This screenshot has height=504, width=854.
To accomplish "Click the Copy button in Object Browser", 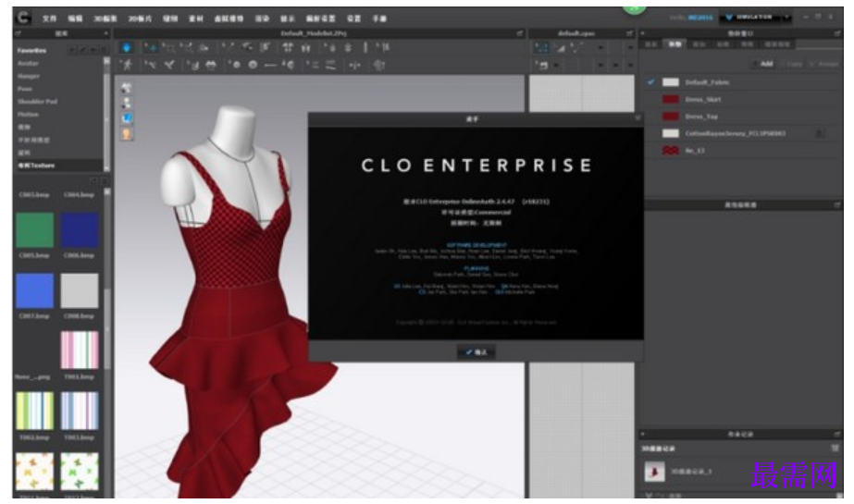I will point(791,64).
